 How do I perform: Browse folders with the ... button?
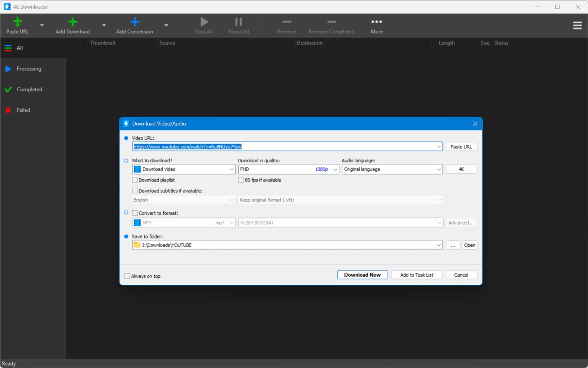(453, 245)
